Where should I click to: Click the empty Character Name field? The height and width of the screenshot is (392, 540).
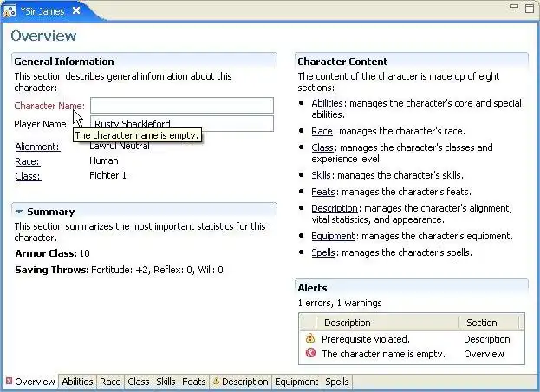182,106
